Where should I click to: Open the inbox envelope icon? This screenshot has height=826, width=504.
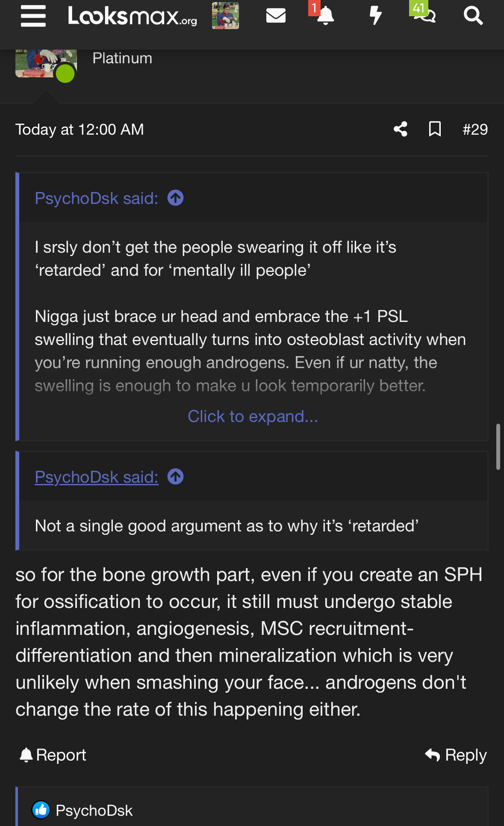point(276,16)
